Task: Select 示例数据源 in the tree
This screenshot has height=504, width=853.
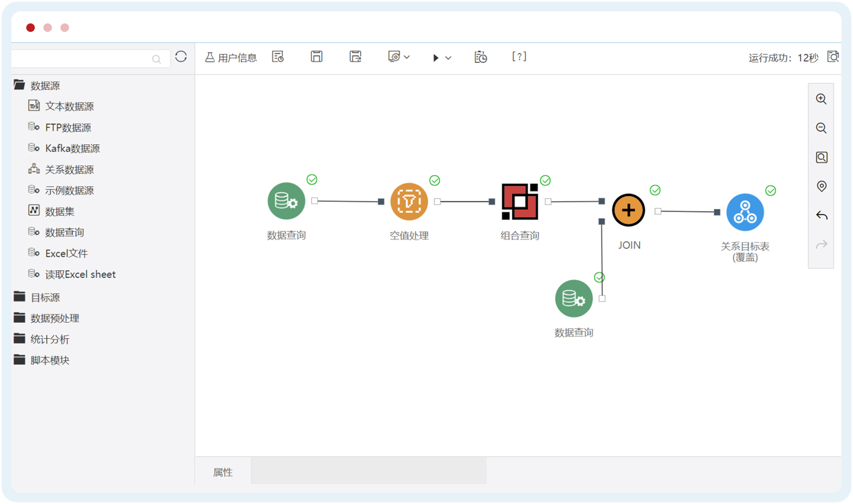Action: (70, 191)
